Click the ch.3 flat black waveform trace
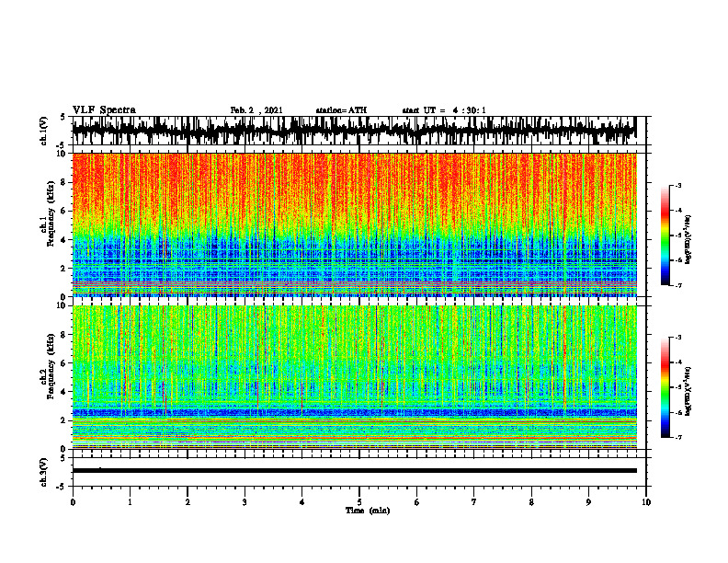This screenshot has width=728, height=563. click(x=354, y=471)
